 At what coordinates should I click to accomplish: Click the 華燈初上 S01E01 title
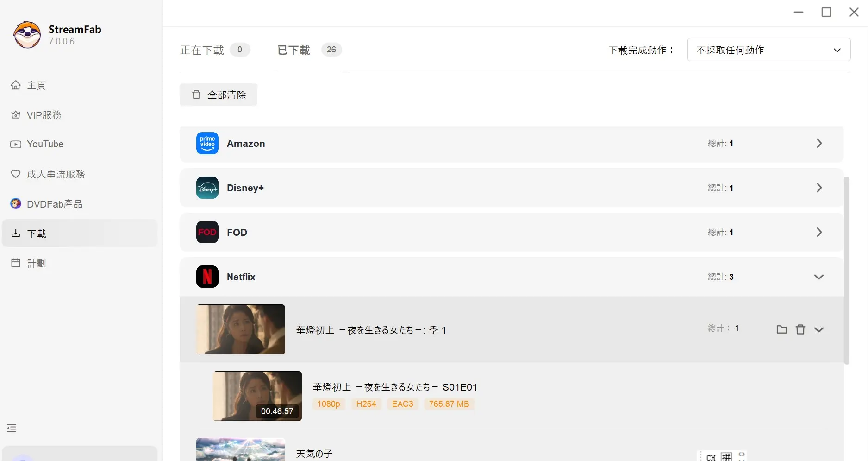(395, 387)
